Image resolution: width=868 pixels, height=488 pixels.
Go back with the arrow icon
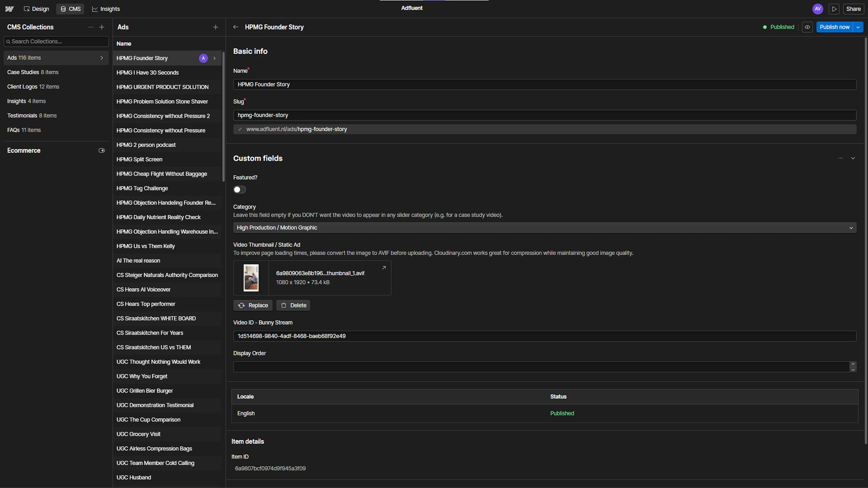235,27
